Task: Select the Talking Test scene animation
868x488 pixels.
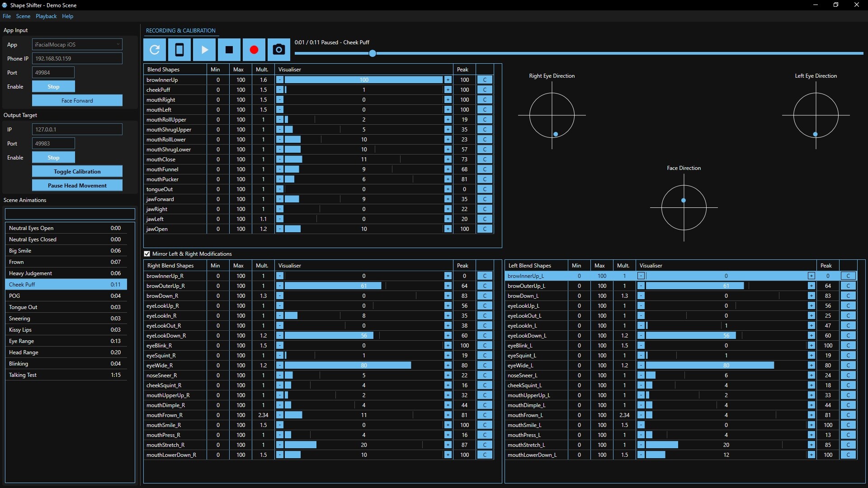Action: tap(66, 375)
